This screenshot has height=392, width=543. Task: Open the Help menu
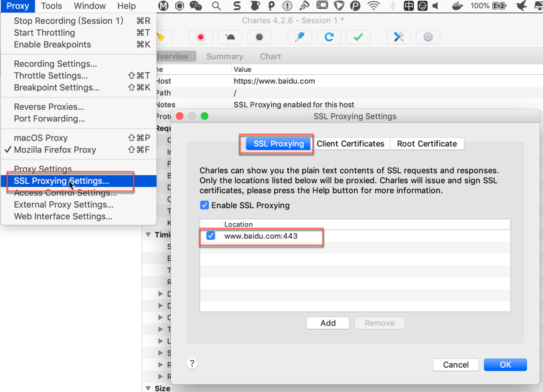coord(127,6)
